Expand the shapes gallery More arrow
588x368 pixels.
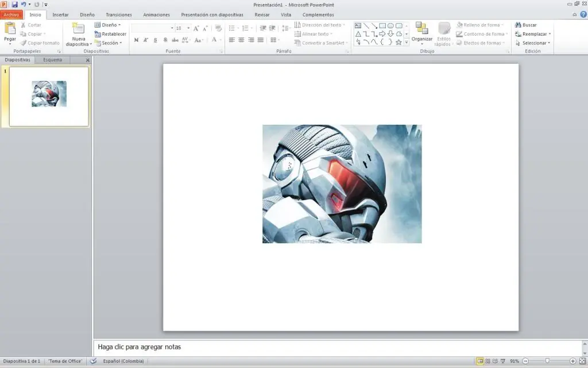407,43
